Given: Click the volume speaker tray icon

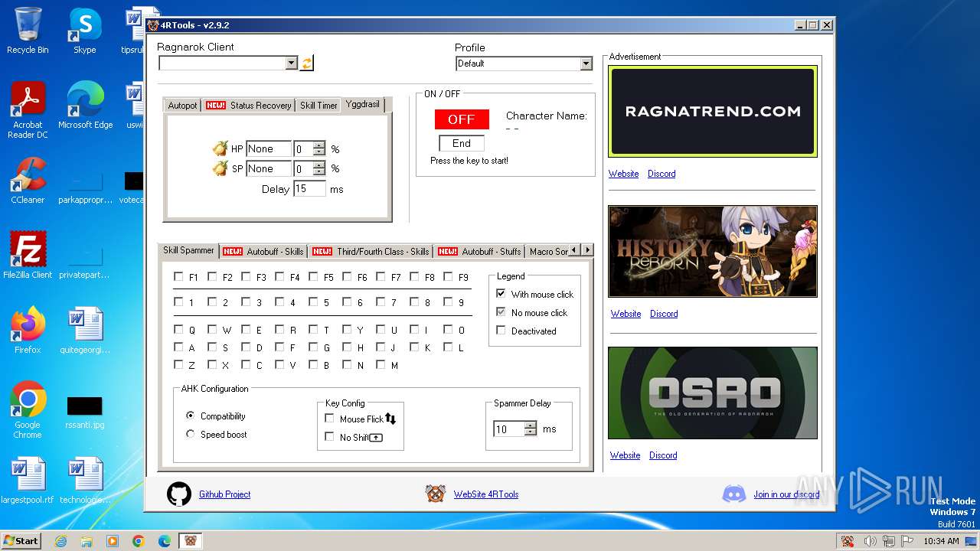Looking at the screenshot, I should (870, 541).
